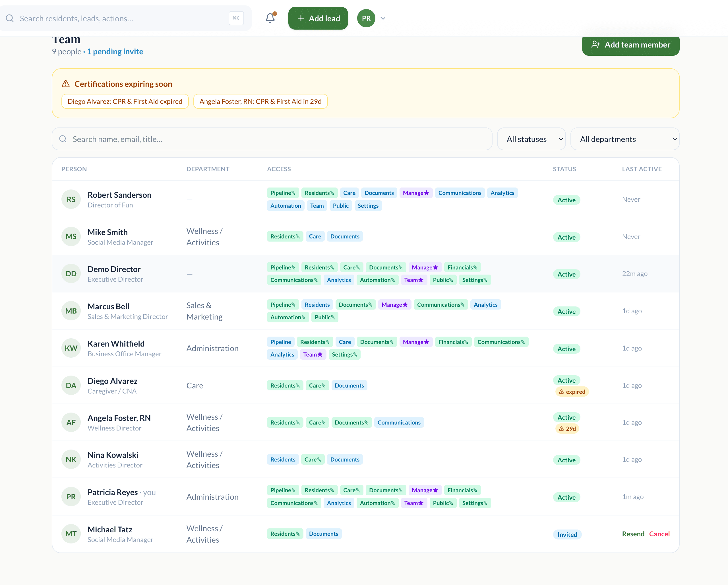The image size is (728, 585).
Task: Click the Marcus Bell name
Action: 108,307
